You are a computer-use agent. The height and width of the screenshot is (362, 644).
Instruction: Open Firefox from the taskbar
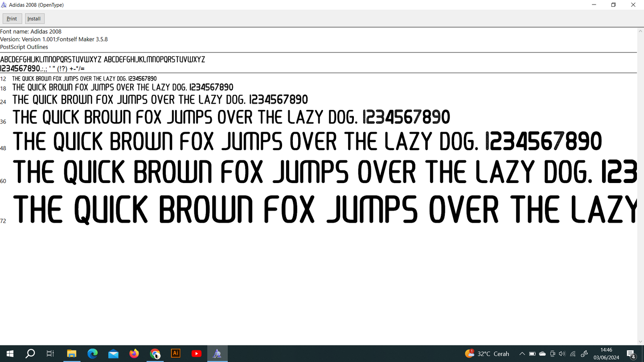tap(134, 353)
